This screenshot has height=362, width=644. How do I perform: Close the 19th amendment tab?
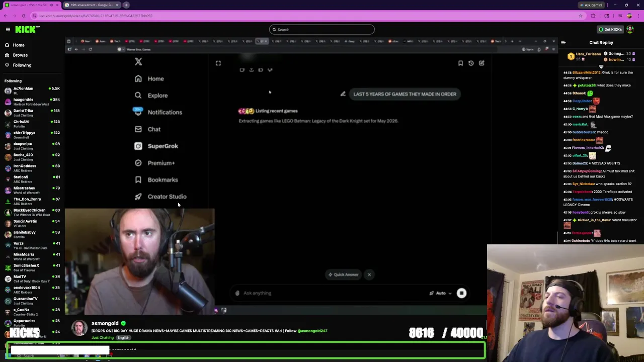tap(117, 5)
